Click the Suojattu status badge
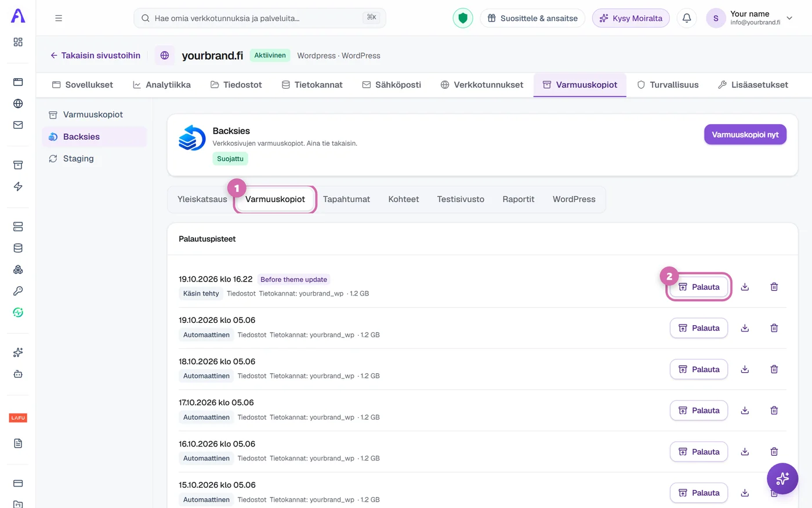 (230, 158)
